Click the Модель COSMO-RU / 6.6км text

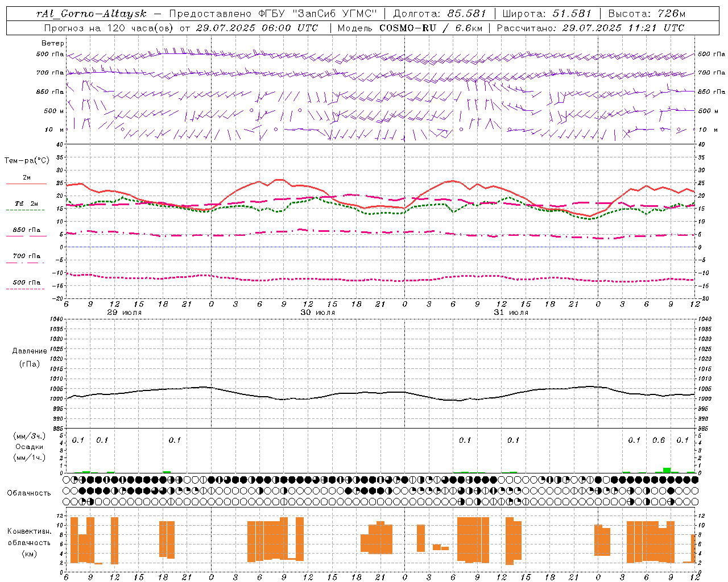(x=409, y=28)
